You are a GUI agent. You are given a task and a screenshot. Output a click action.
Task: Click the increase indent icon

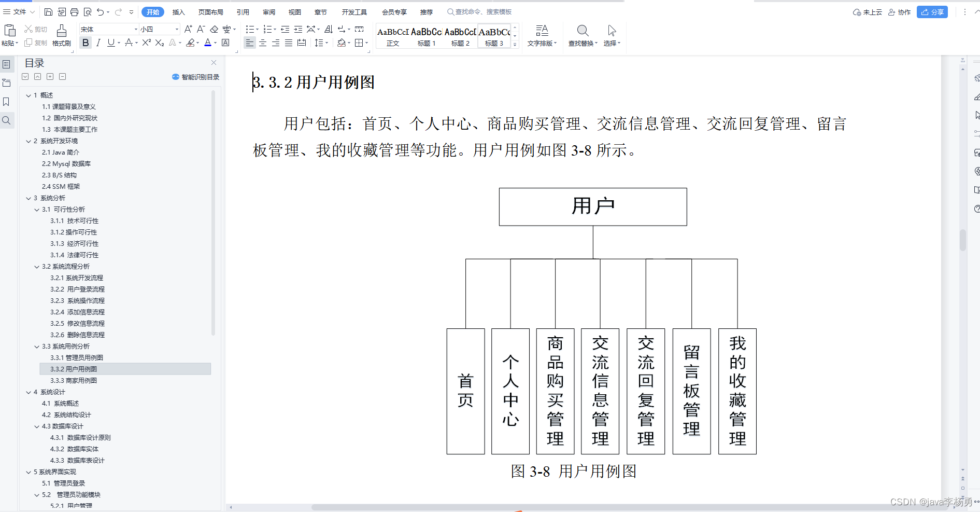[298, 29]
